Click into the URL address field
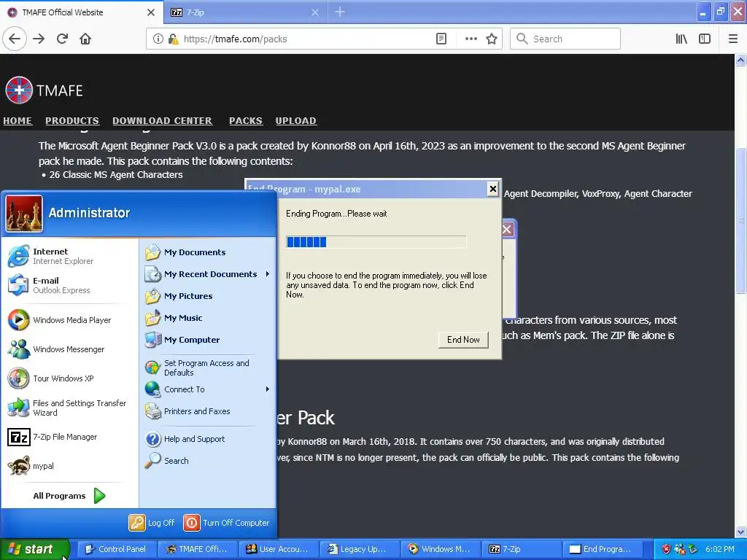The image size is (747, 560). coord(305,39)
